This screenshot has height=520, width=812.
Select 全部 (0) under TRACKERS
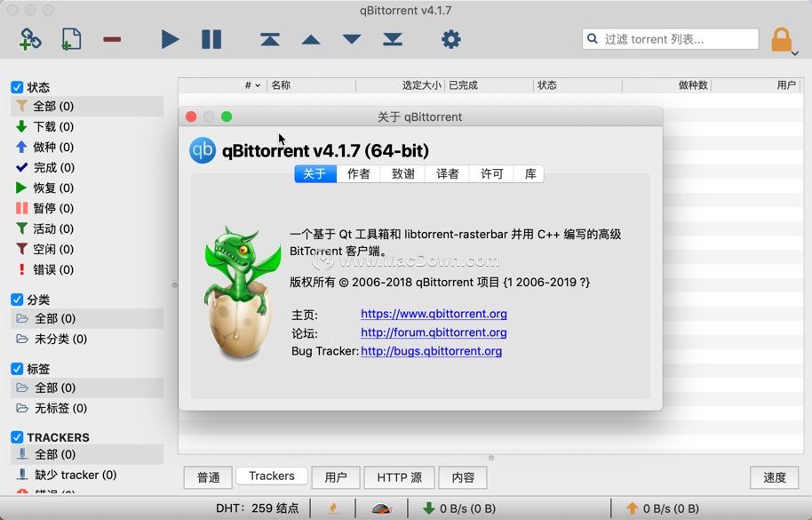click(x=87, y=454)
